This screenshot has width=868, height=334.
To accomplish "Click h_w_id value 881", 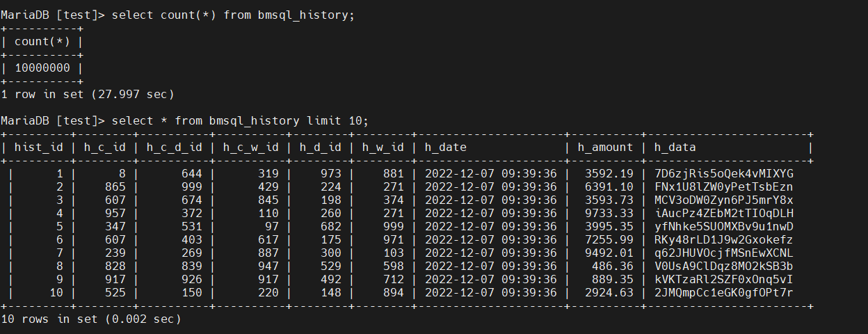I will click(x=394, y=174).
